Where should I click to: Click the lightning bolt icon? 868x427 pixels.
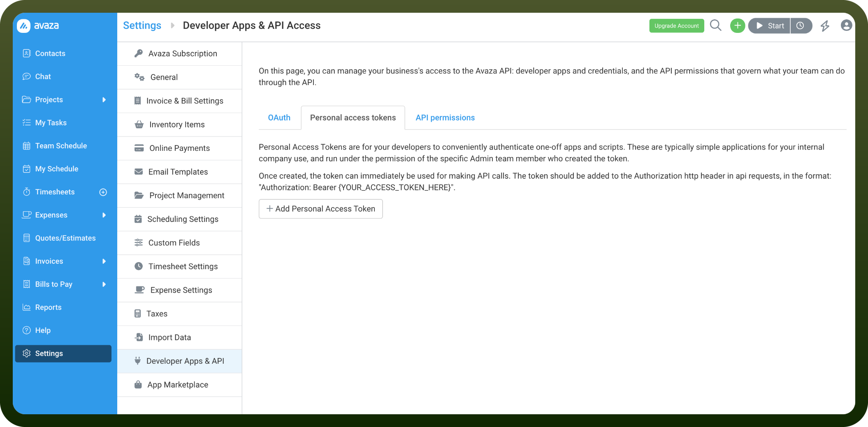click(825, 26)
